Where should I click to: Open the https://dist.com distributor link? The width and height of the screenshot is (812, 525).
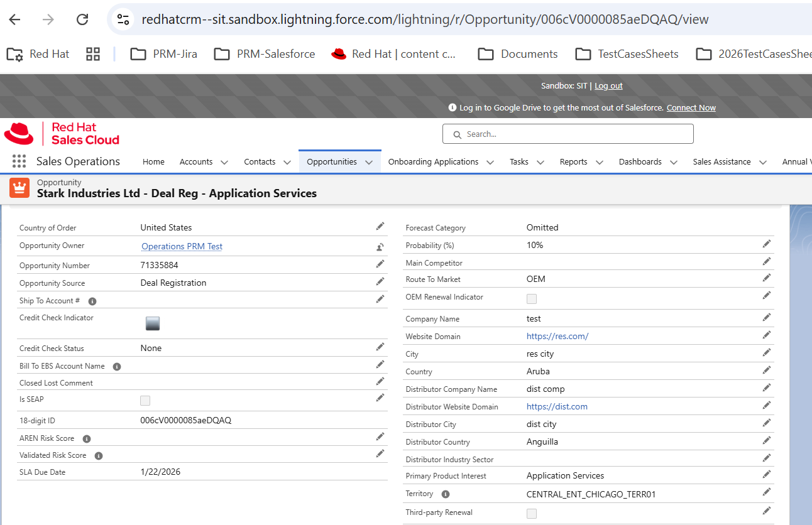557,406
